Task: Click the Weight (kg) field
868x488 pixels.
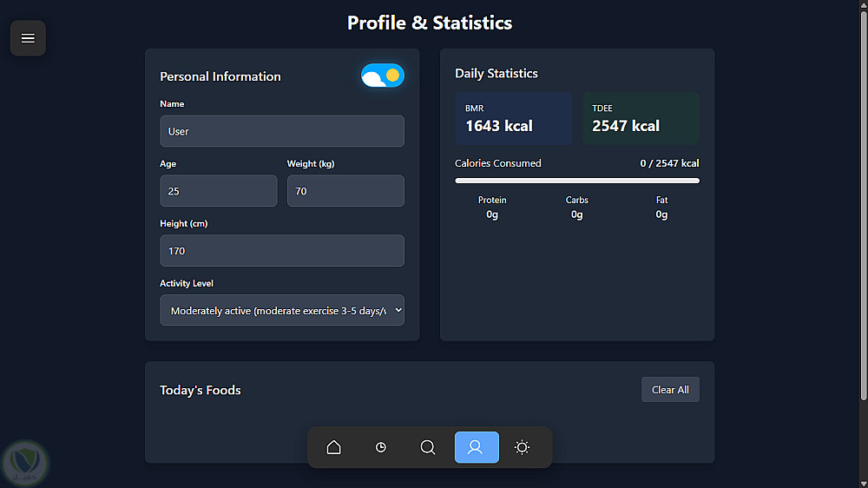Action: pyautogui.click(x=345, y=191)
